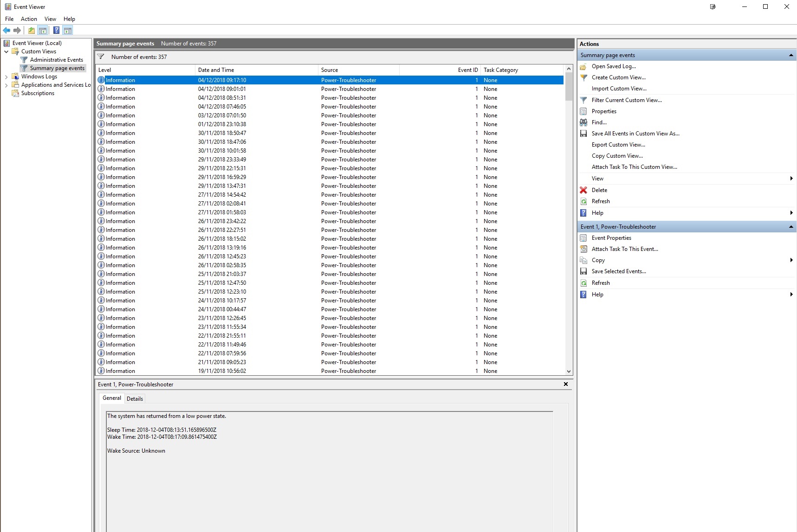Image resolution: width=797 pixels, height=532 pixels.
Task: Click the blue Help toolbar icon
Action: [x=56, y=31]
